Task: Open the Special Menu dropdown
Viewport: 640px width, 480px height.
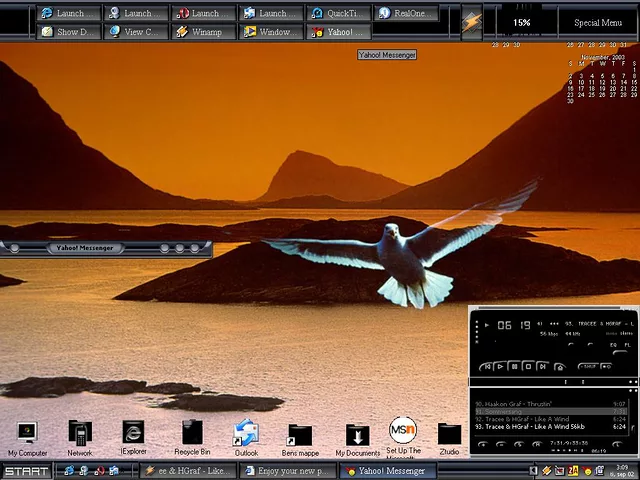Action: click(598, 22)
